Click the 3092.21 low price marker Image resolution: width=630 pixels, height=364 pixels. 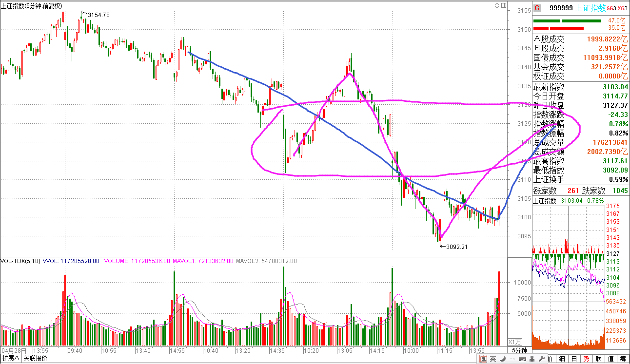tap(456, 247)
